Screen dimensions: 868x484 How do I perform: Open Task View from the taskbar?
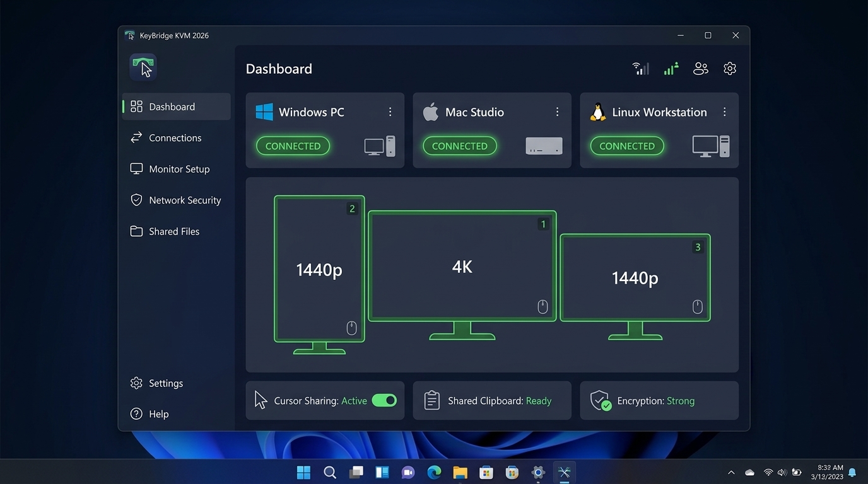pos(356,472)
